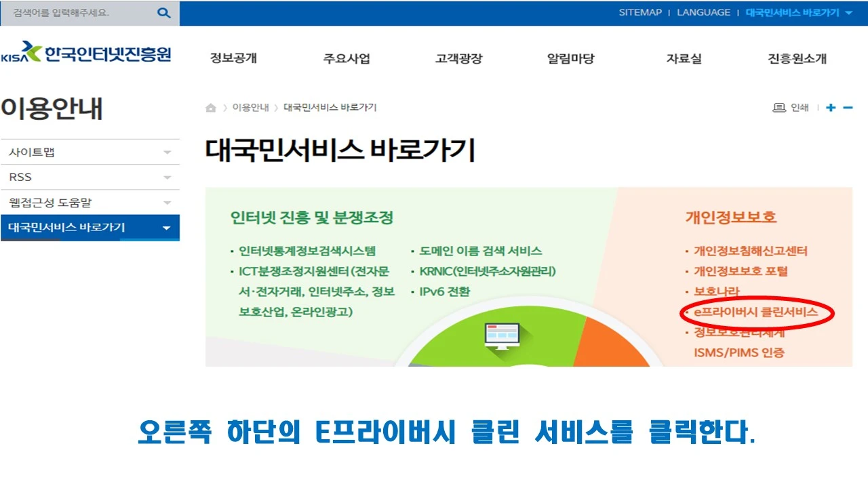Open IPv6 전환 link
The height and width of the screenshot is (488, 868).
(444, 292)
